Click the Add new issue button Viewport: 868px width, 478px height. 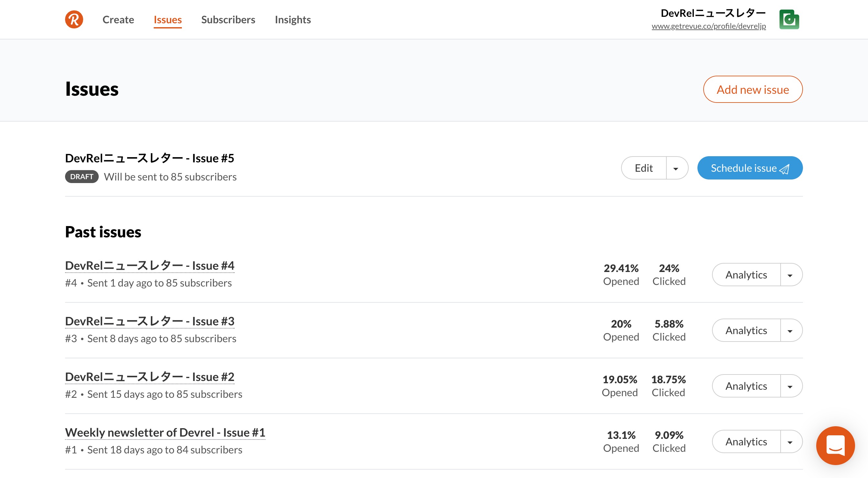click(x=752, y=89)
